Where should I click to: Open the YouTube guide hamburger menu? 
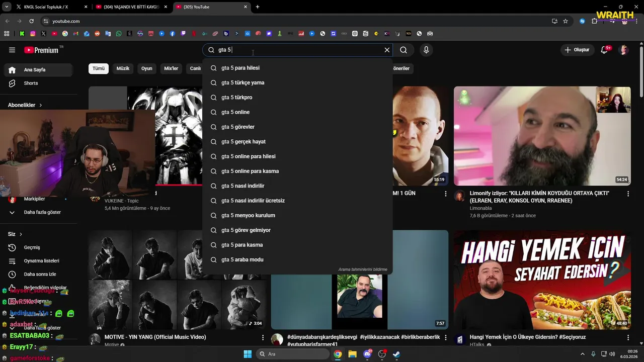[x=12, y=50]
